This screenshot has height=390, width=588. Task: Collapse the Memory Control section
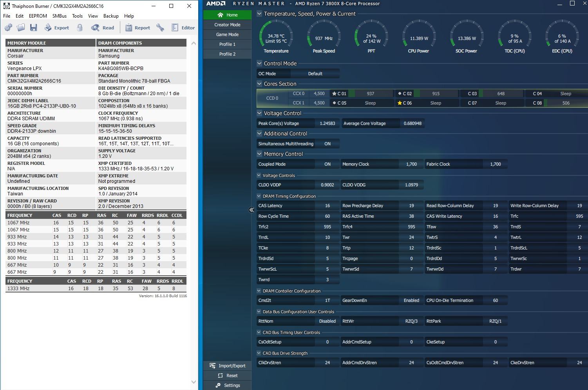coord(259,154)
